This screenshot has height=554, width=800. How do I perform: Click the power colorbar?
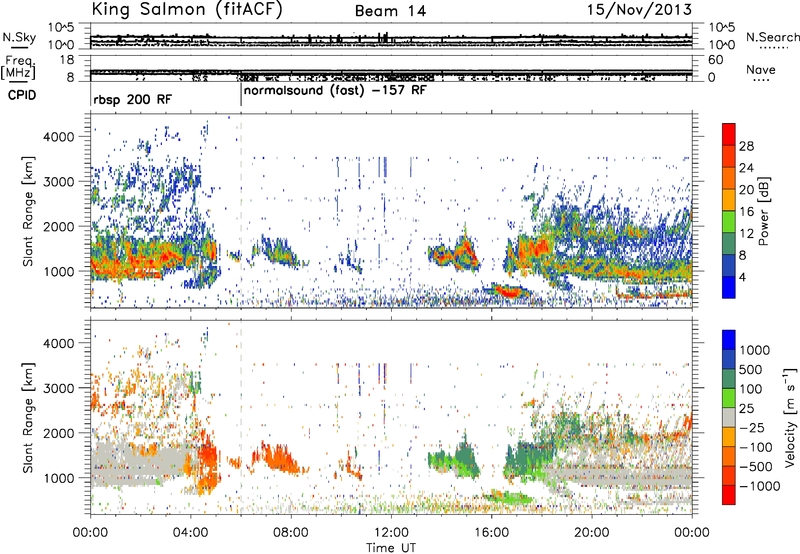(729, 211)
